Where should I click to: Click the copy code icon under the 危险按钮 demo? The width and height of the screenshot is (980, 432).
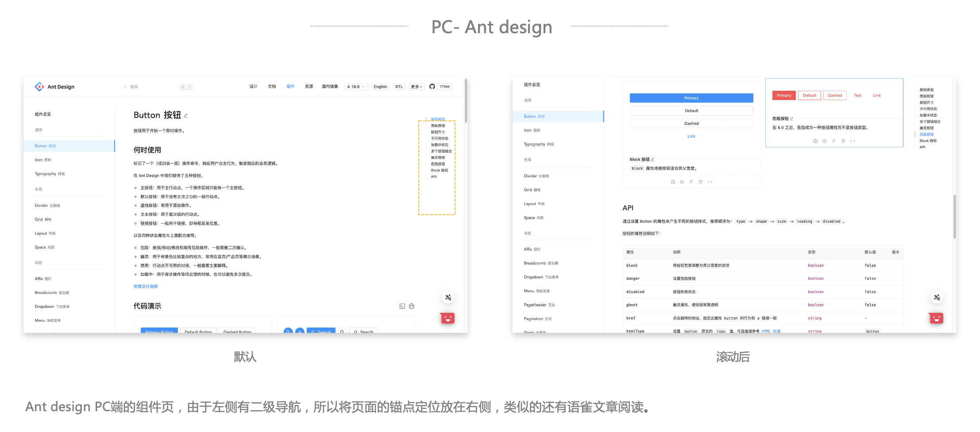[x=843, y=141]
